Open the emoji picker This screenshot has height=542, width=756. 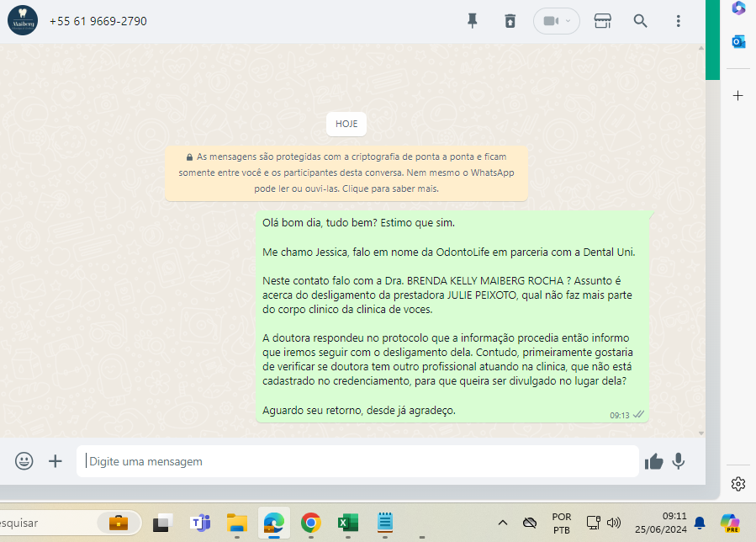point(24,461)
